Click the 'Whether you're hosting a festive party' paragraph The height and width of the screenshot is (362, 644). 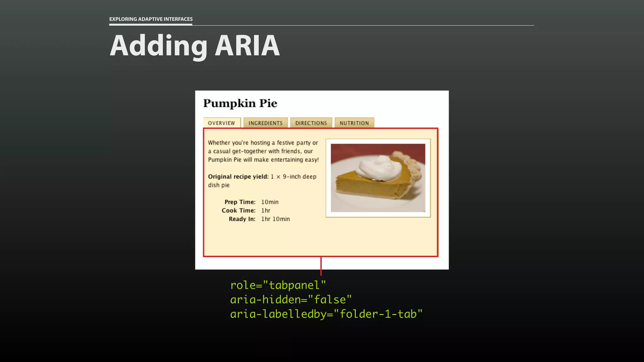[263, 151]
